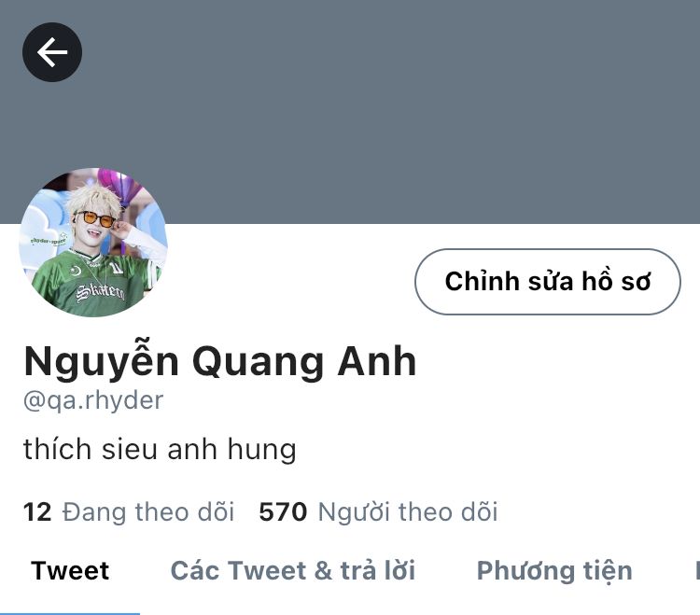This screenshot has height=615, width=700.
Task: Tap the ampersand in Các Tweet & trả lời
Action: point(323,571)
